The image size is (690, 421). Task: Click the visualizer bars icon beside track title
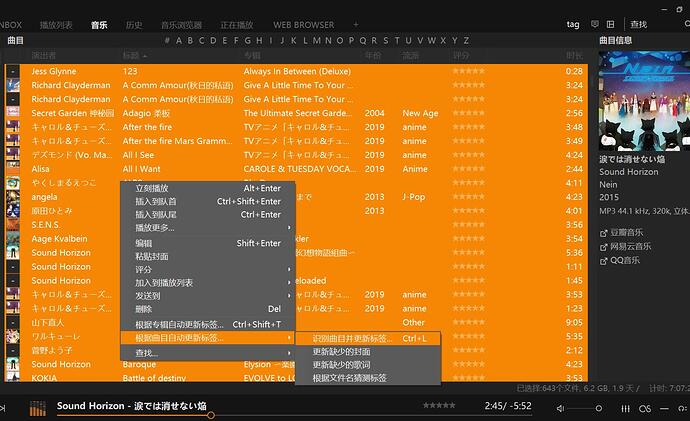click(x=38, y=408)
